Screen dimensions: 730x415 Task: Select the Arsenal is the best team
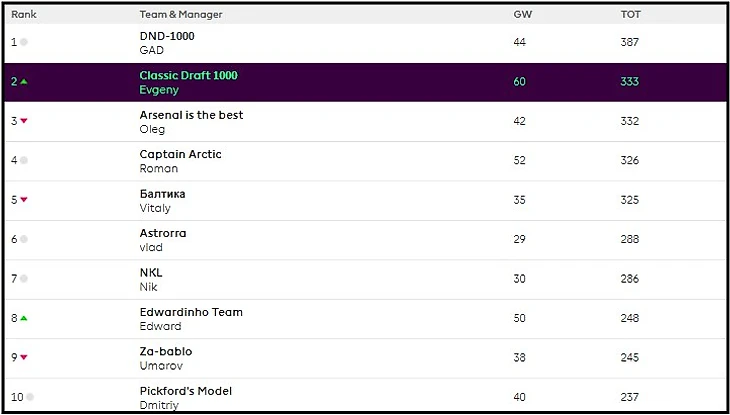coord(191,115)
